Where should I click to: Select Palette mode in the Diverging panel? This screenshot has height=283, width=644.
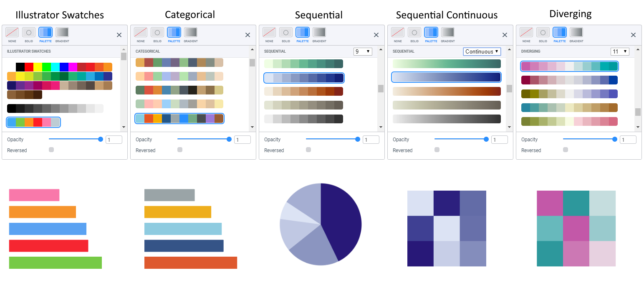pos(560,33)
